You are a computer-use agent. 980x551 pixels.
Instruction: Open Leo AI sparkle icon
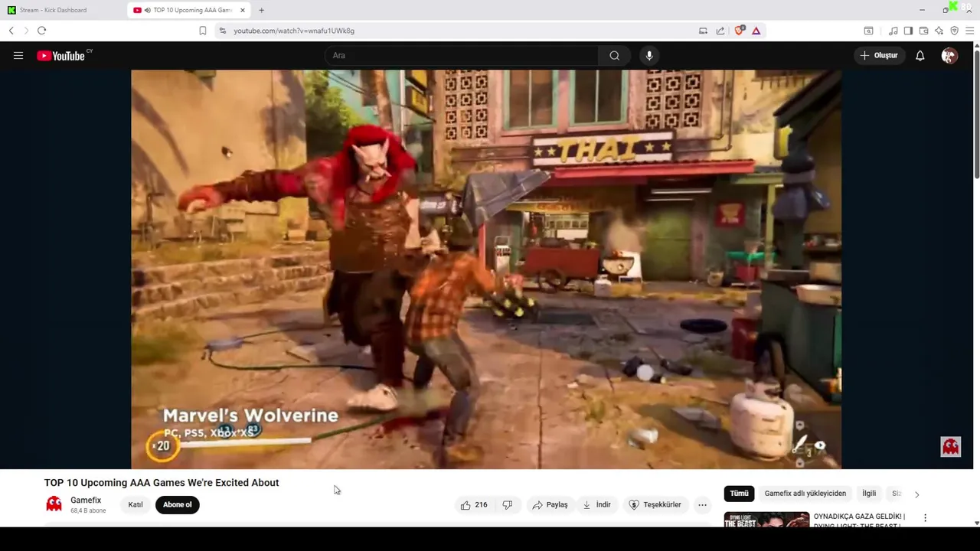(939, 31)
